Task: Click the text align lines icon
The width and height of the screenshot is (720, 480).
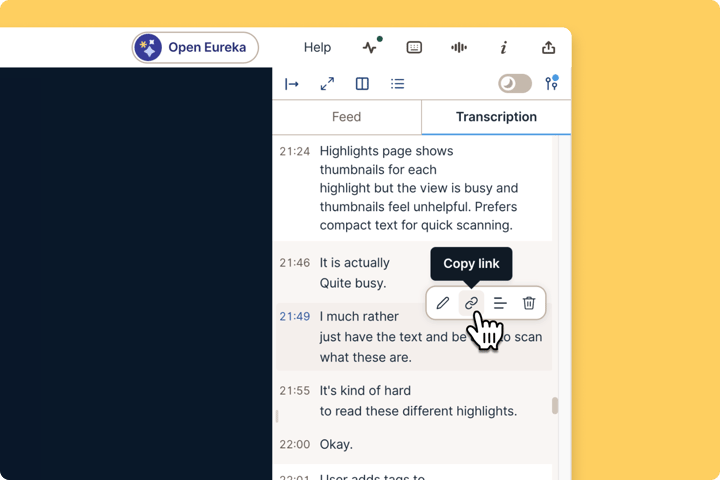Action: click(500, 303)
